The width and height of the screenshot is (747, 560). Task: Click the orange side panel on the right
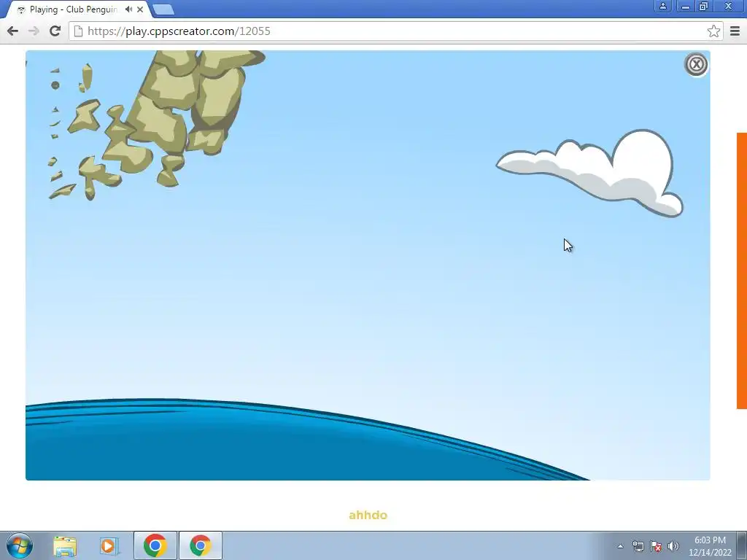point(742,271)
